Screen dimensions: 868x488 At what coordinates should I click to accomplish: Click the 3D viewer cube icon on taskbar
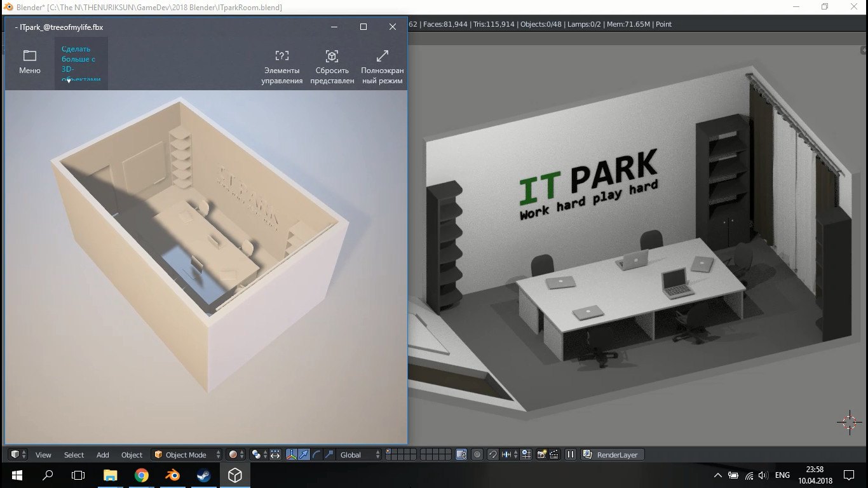234,475
